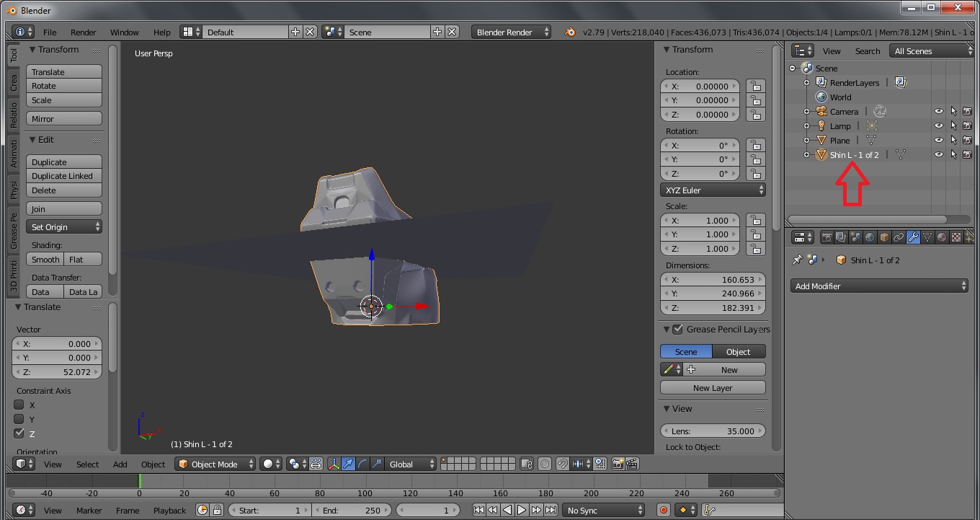
Task: Click the OpenGL render camera icon
Action: coord(618,464)
